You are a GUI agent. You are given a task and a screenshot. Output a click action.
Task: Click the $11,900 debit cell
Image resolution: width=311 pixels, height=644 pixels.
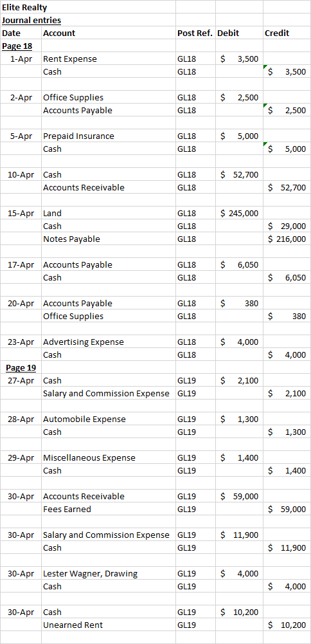coord(239,535)
